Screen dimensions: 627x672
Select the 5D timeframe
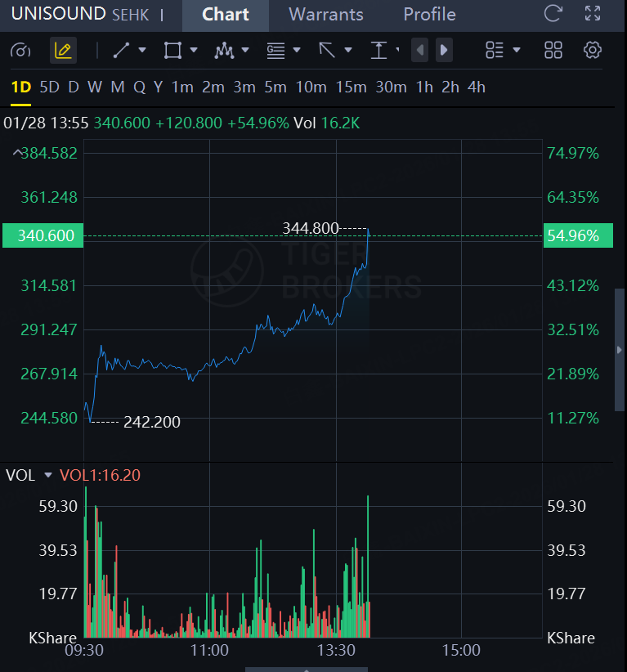tap(49, 87)
